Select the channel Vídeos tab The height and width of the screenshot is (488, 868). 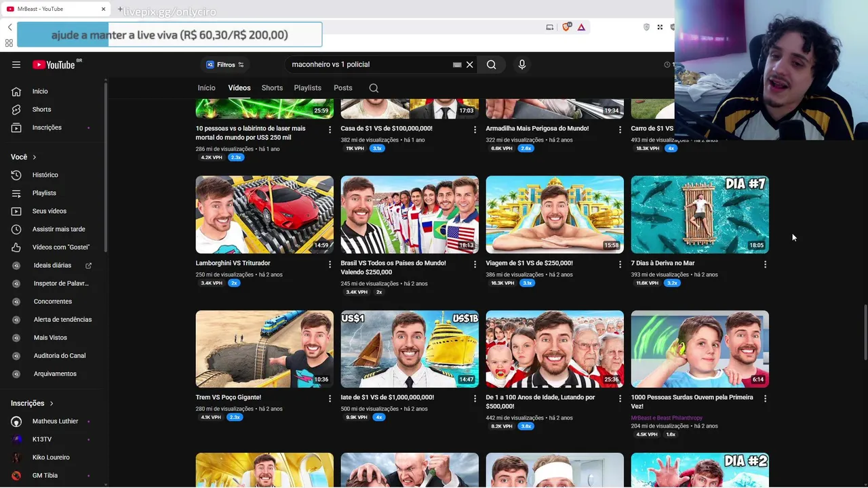(239, 88)
